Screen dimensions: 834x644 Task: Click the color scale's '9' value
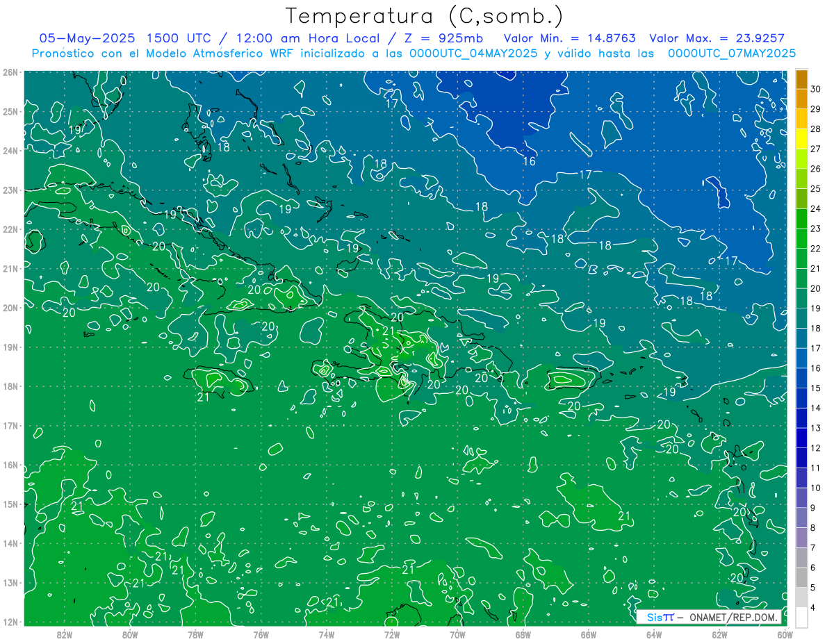813,508
